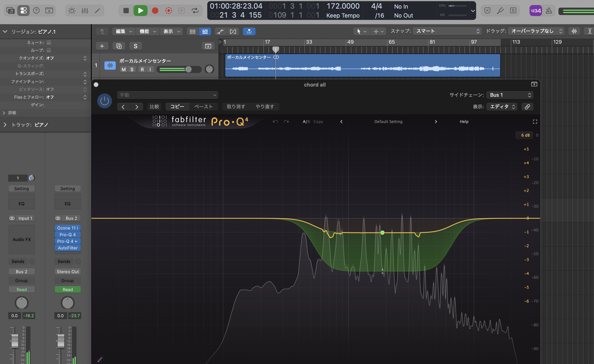Open Default Setting preset name
This screenshot has height=364, width=594.
pyautogui.click(x=388, y=122)
